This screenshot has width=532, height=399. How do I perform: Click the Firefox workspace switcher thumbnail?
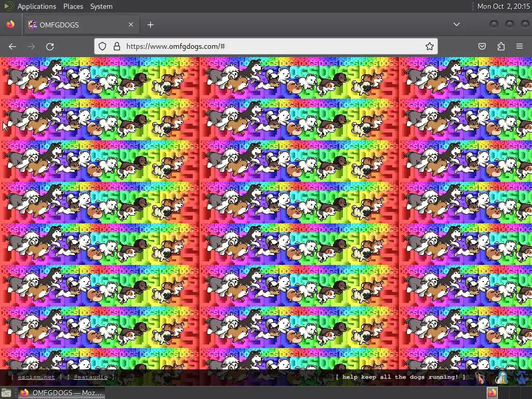tap(493, 393)
